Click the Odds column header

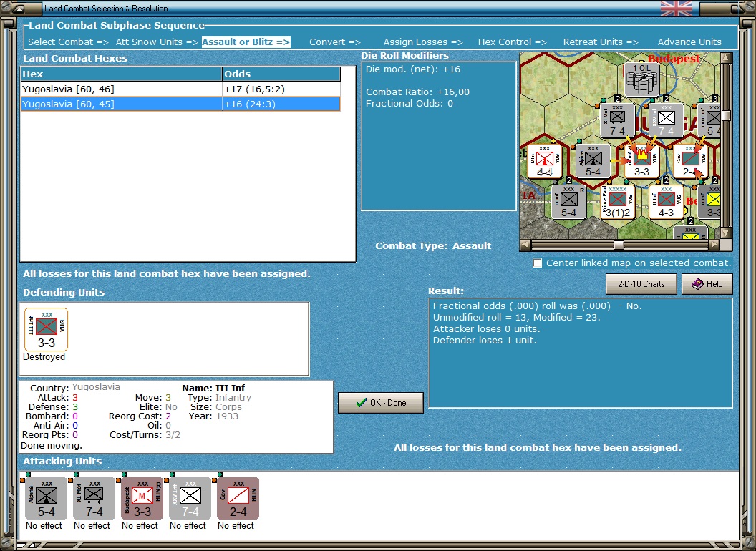[281, 74]
